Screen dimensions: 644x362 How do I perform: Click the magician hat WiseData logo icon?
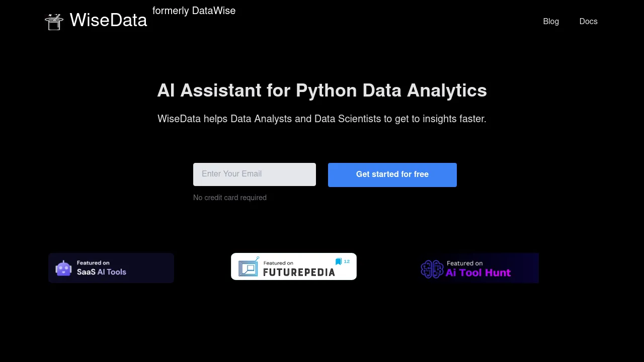click(x=54, y=21)
